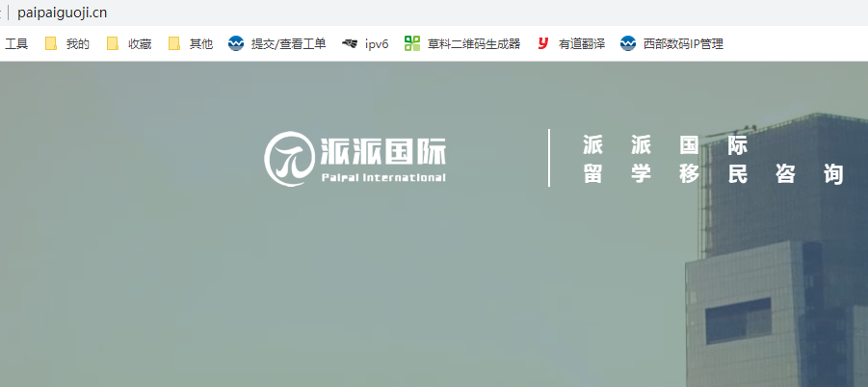The width and height of the screenshot is (868, 387).
Task: Click the 其他 bookmark folder icon
Action: pyautogui.click(x=174, y=43)
